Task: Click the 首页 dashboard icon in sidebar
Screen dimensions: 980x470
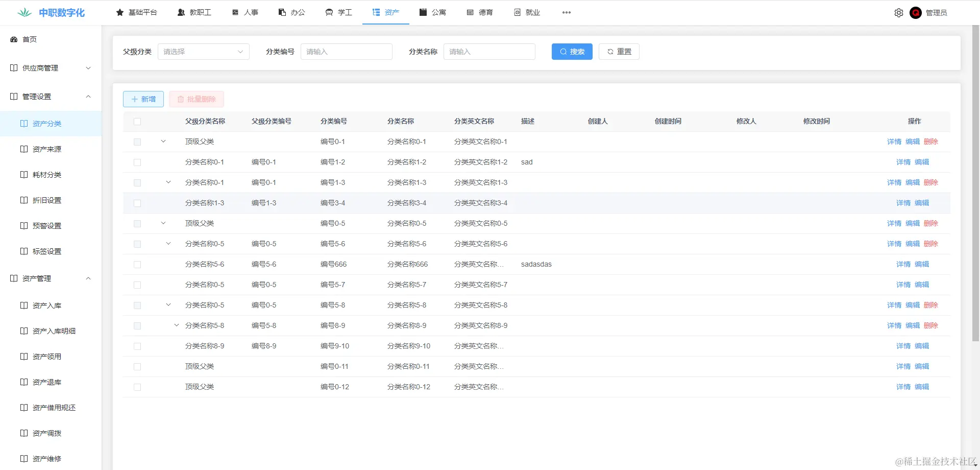Action: (14, 39)
